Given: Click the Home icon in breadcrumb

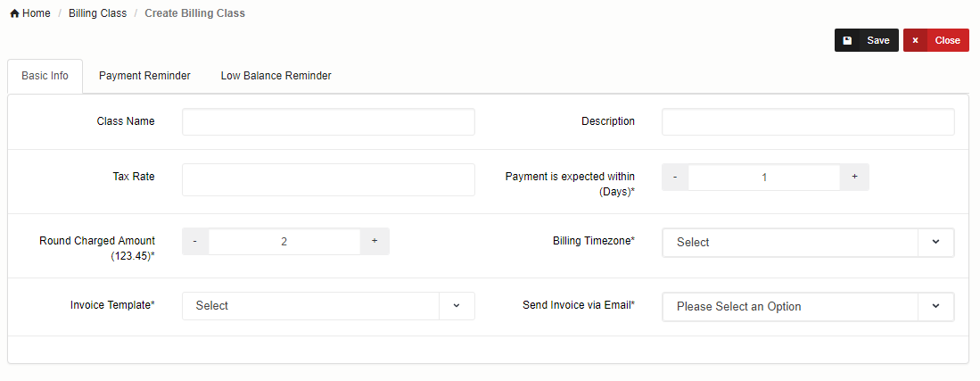Looking at the screenshot, I should 14,14.
